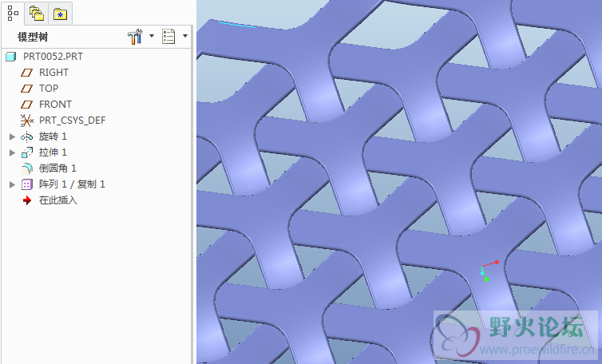Select PRT0052.PRT root part
This screenshot has width=602, height=364.
(53, 57)
